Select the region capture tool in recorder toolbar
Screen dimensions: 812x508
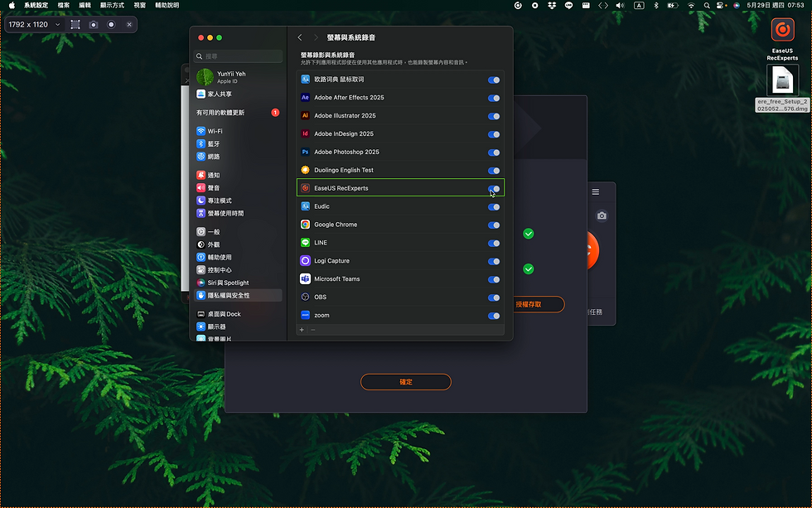point(75,24)
